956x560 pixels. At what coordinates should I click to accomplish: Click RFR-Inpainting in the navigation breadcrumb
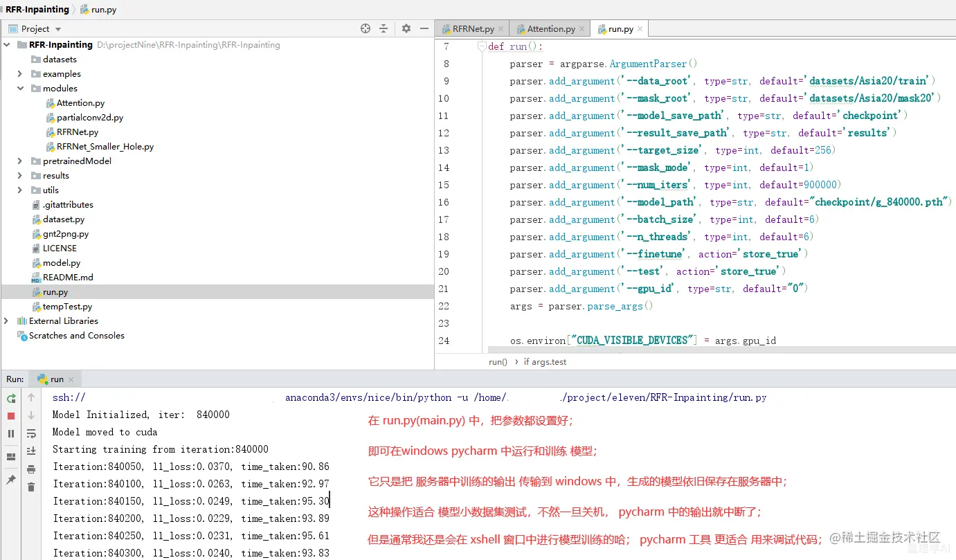[x=37, y=9]
